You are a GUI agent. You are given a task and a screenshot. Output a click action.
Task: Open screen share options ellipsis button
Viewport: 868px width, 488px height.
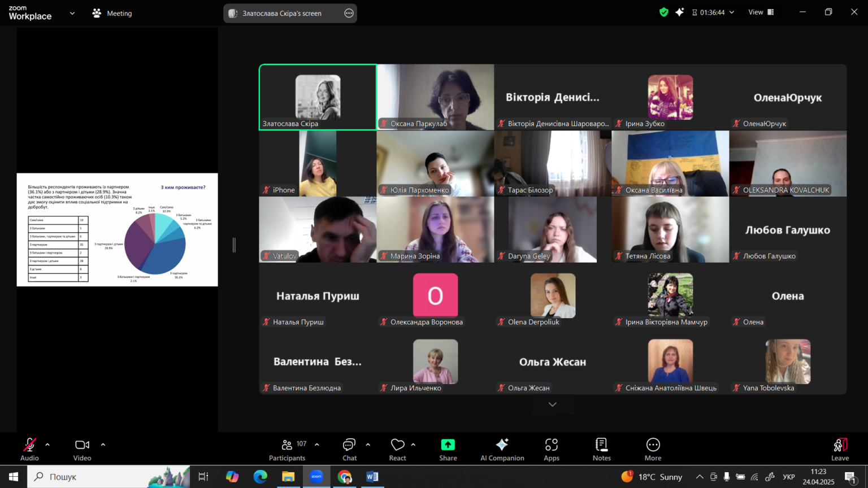click(349, 13)
